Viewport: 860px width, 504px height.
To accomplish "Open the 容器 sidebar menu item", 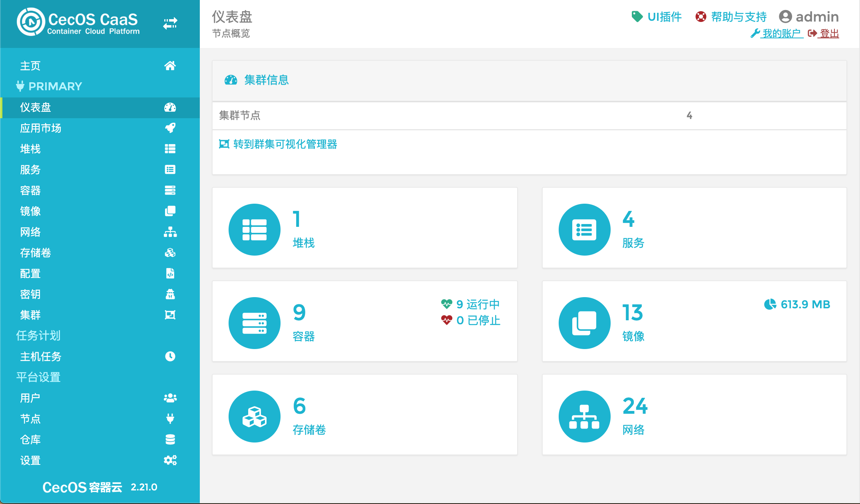I will (30, 190).
